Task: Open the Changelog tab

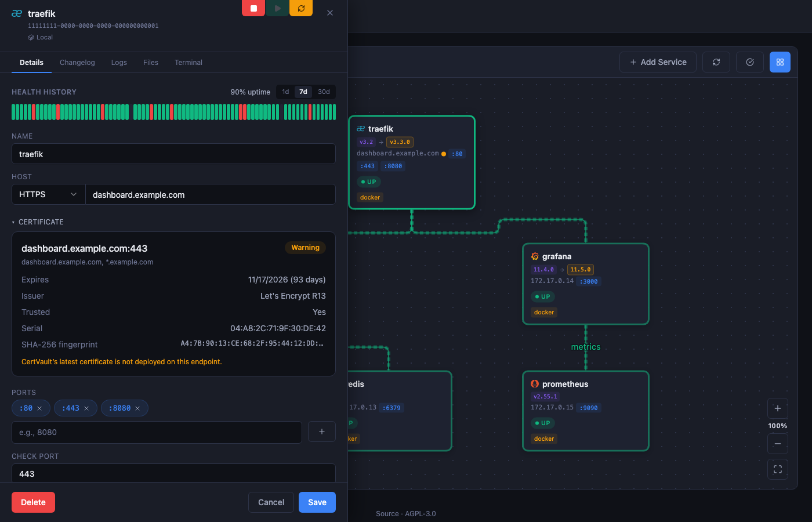Action: [77, 63]
